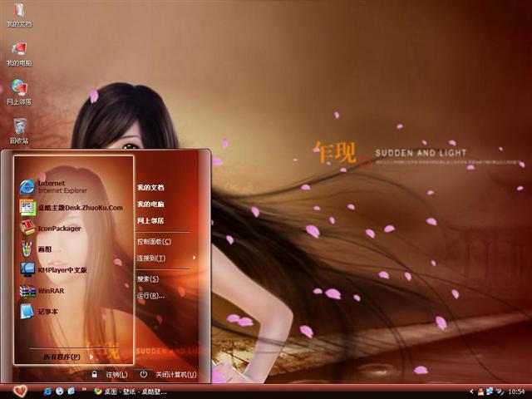Click the volume tray icon
532x399 pixels.
[x=500, y=392]
